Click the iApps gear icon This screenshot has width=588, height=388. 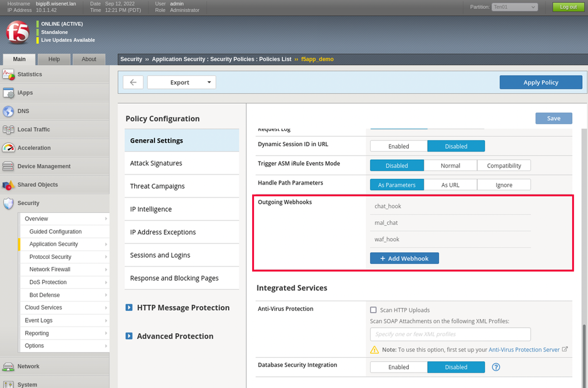[x=8, y=93]
